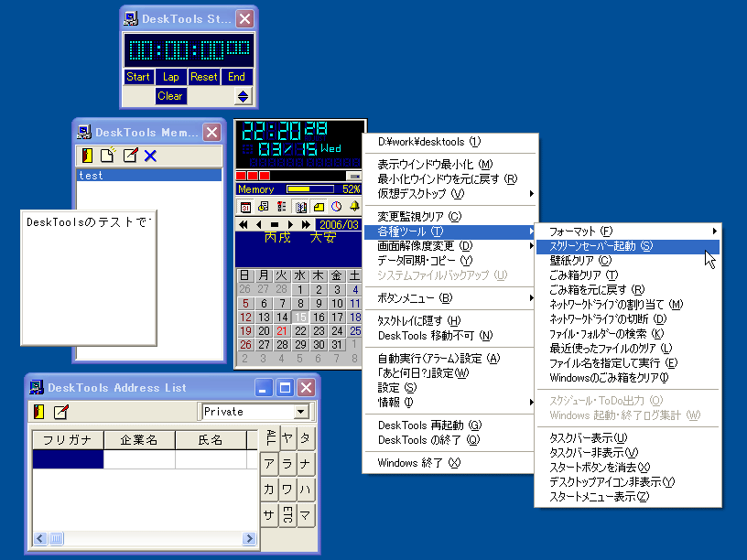This screenshot has width=747, height=560.
Task: Select DeskTools 再起動 menu item
Action: (x=449, y=425)
